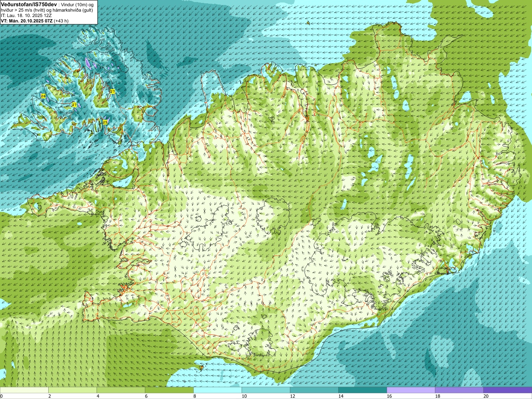The width and height of the screenshot is (532, 399).
Task: Click the "Veðurstofan/IS750dev" title text
Action: point(29,4)
